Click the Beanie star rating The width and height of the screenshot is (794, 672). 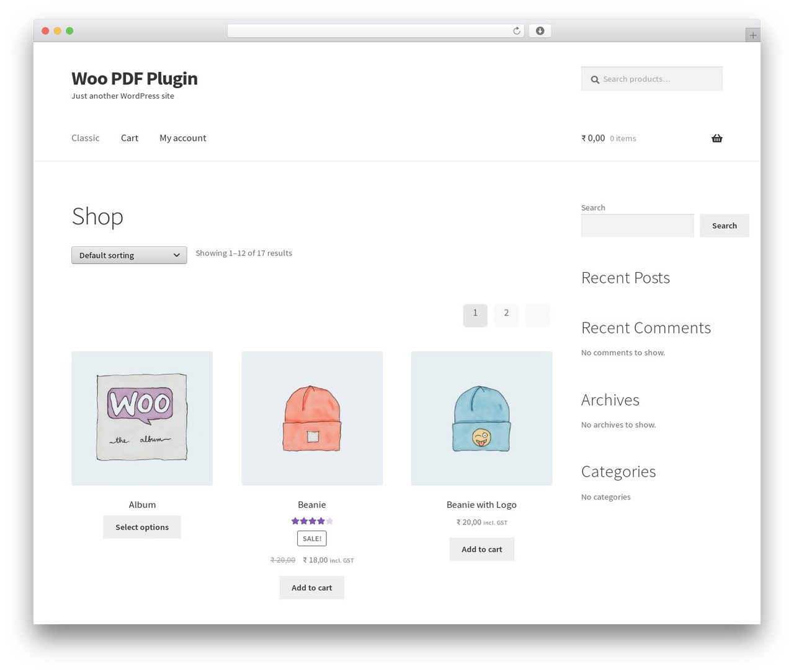pyautogui.click(x=312, y=521)
